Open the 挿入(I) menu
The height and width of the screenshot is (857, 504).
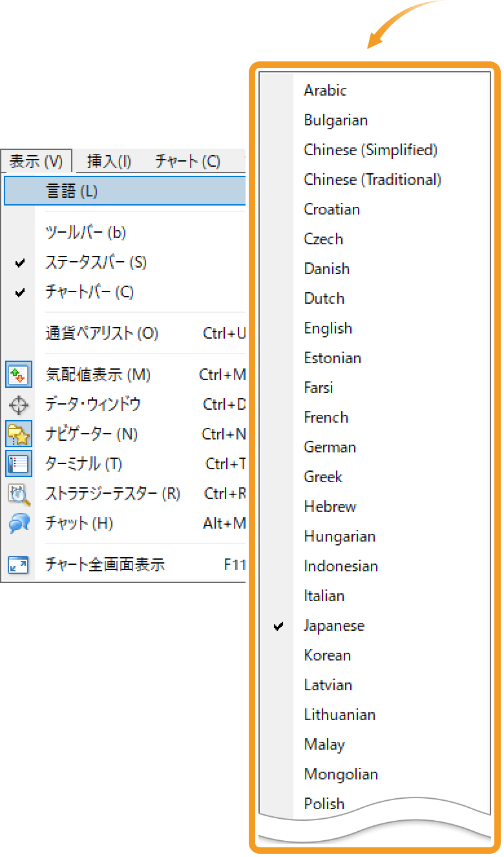pos(109,162)
